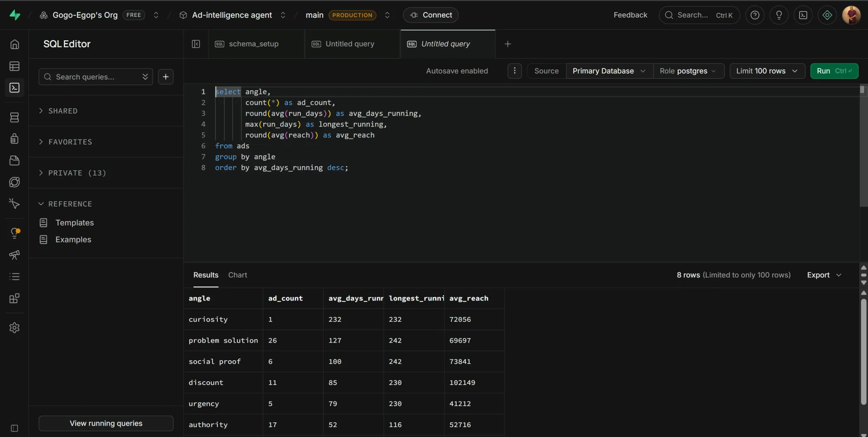
Task: Open the Reports telescope icon
Action: point(15,255)
